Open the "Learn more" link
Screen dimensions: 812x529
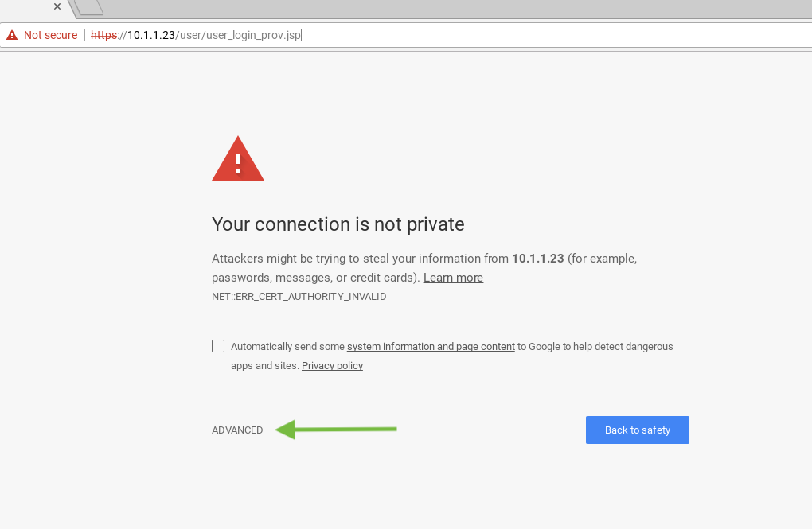coord(453,278)
